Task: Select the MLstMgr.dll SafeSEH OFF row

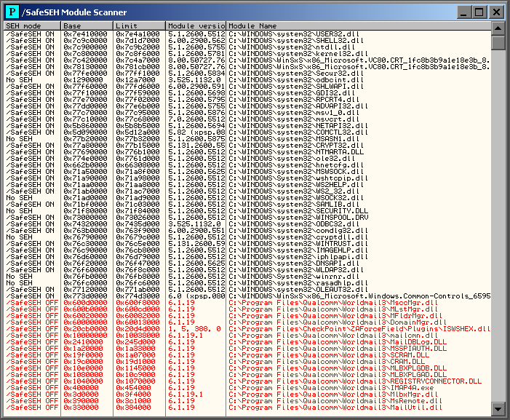Action: (x=247, y=309)
